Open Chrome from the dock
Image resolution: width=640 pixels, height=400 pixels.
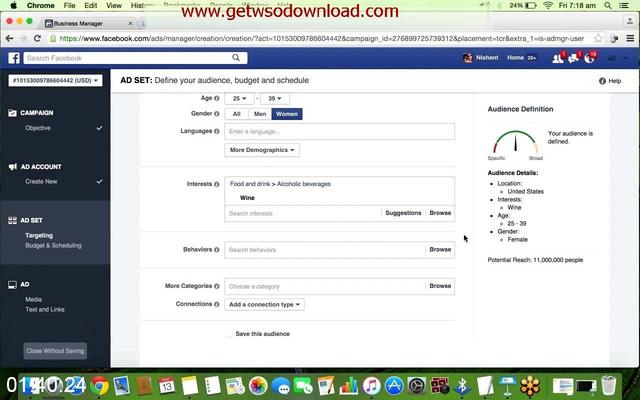pos(99,385)
